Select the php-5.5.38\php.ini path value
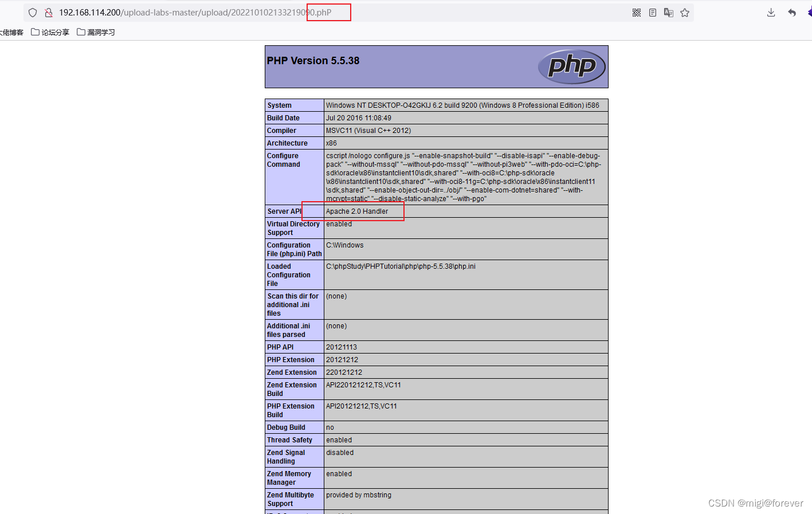This screenshot has height=514, width=812. [x=401, y=266]
